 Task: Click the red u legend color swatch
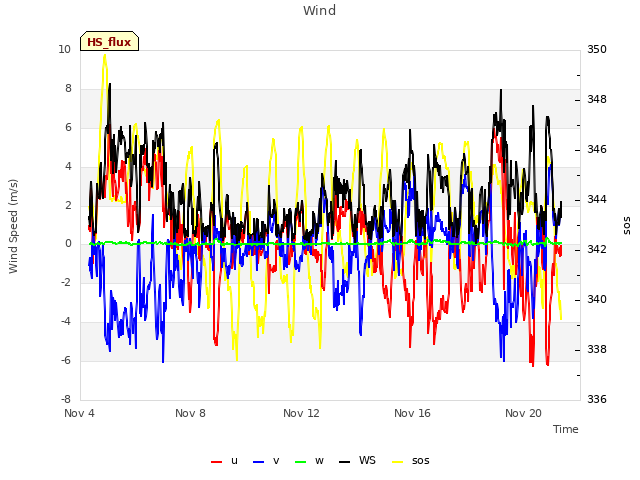[x=216, y=462]
